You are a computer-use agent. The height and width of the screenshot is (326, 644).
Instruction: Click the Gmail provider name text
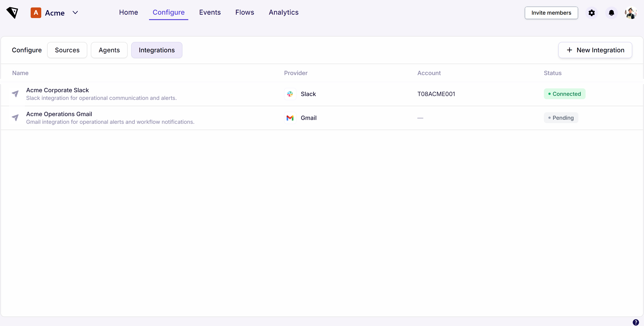coord(308,118)
